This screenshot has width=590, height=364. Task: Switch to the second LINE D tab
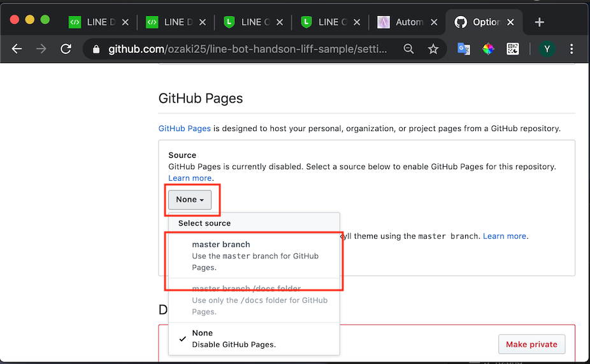click(177, 22)
